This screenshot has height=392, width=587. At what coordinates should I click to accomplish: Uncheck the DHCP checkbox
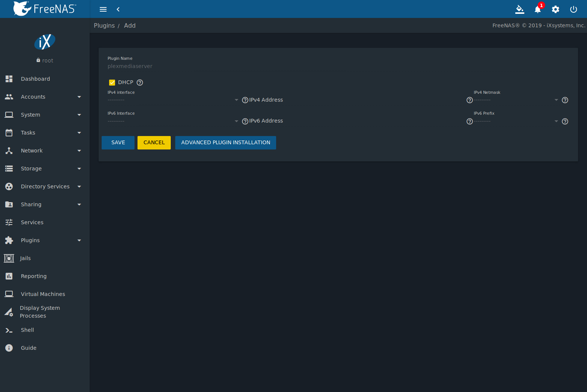(112, 83)
